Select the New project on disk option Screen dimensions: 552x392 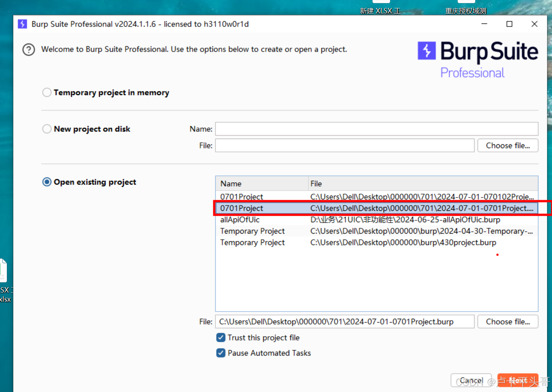pyautogui.click(x=47, y=129)
